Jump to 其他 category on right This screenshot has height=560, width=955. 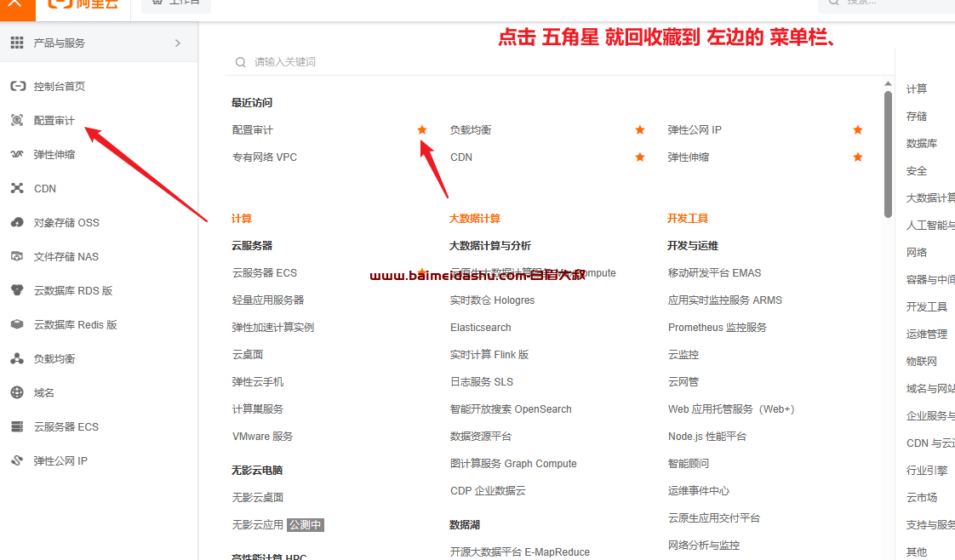(917, 552)
